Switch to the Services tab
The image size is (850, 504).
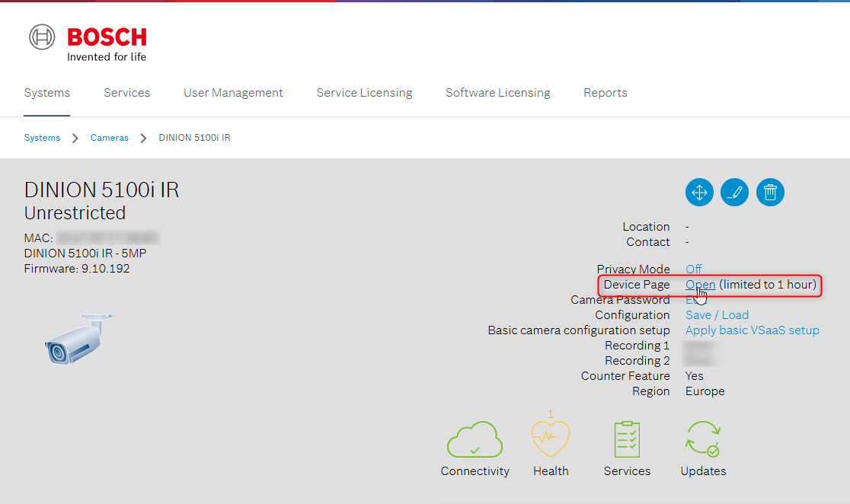coord(127,93)
